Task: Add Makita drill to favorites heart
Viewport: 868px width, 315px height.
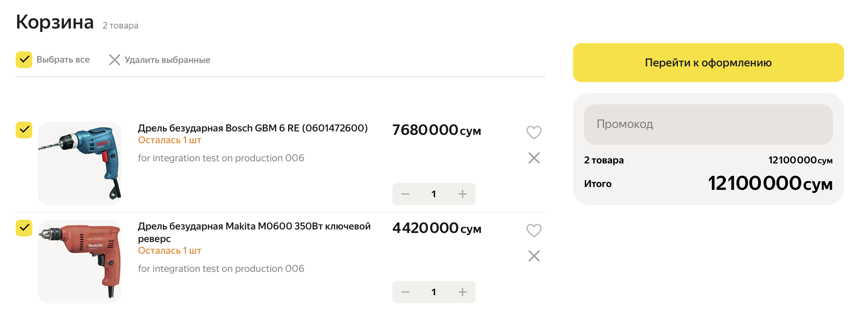Action: (x=534, y=230)
